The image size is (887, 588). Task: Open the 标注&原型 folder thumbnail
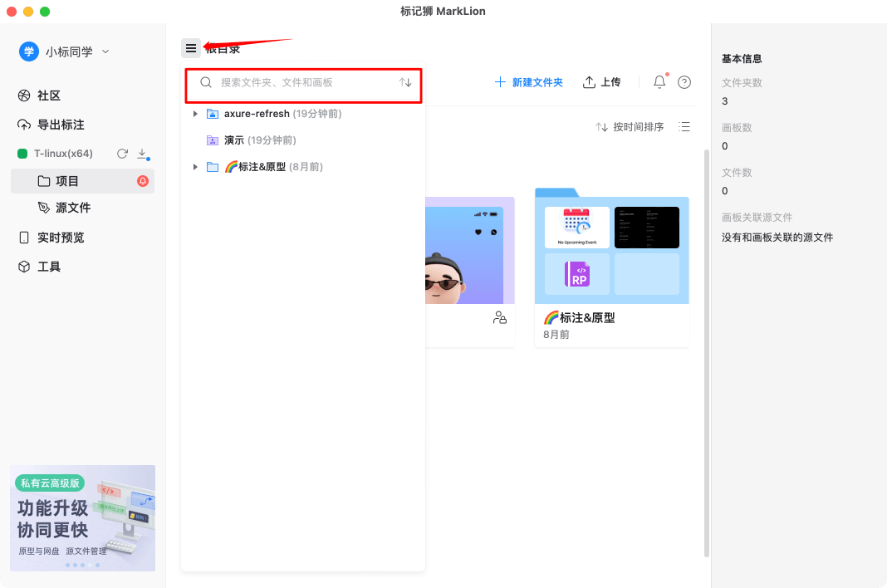pos(611,249)
